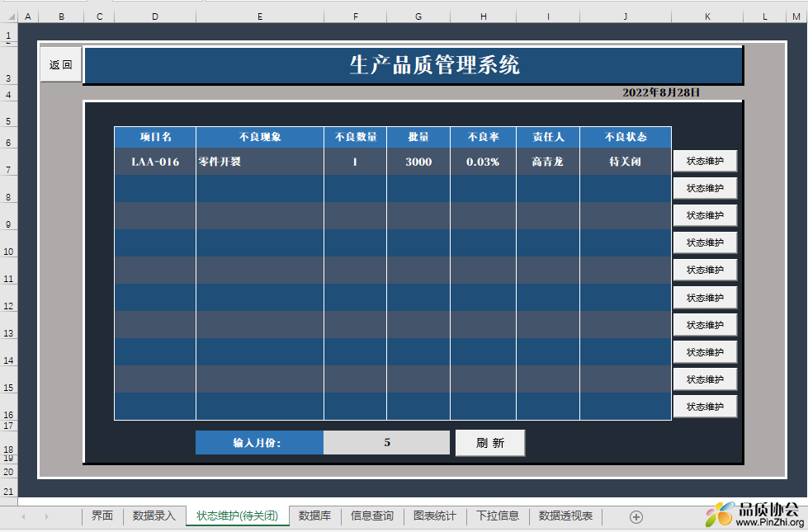Click the 状态维护 button beside row 10
808x532 pixels.
click(705, 242)
